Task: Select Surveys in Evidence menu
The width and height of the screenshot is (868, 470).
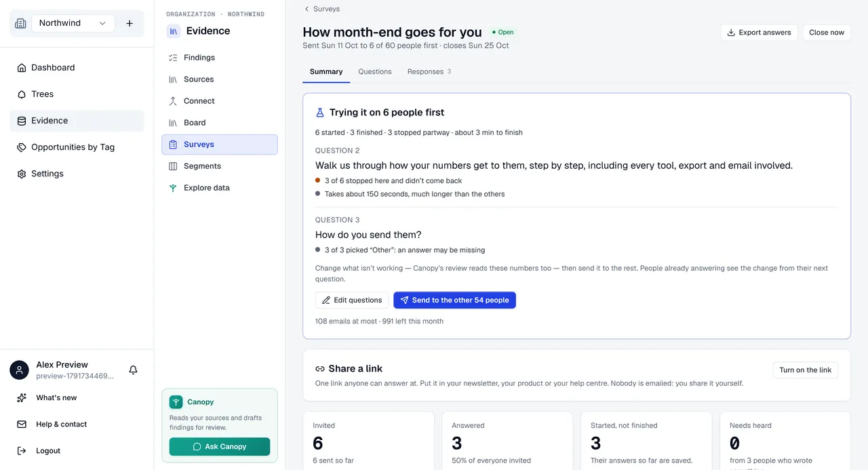Action: [x=220, y=144]
